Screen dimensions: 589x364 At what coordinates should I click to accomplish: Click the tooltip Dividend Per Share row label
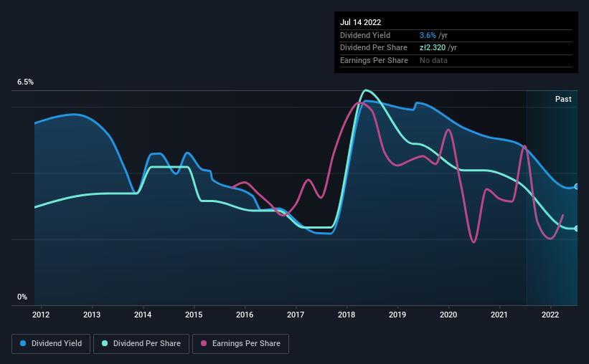point(374,48)
